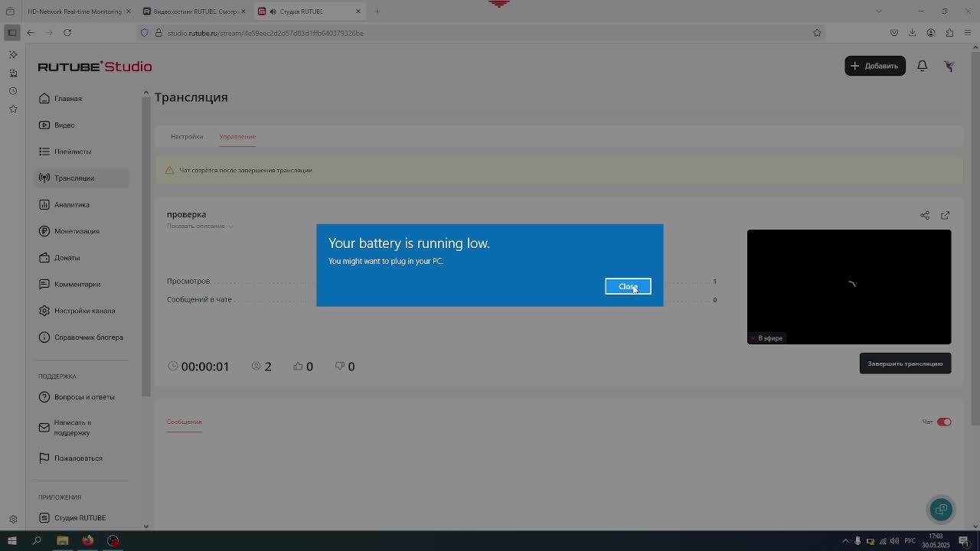Open taskbar search
This screenshot has height=551, width=980.
[x=37, y=541]
